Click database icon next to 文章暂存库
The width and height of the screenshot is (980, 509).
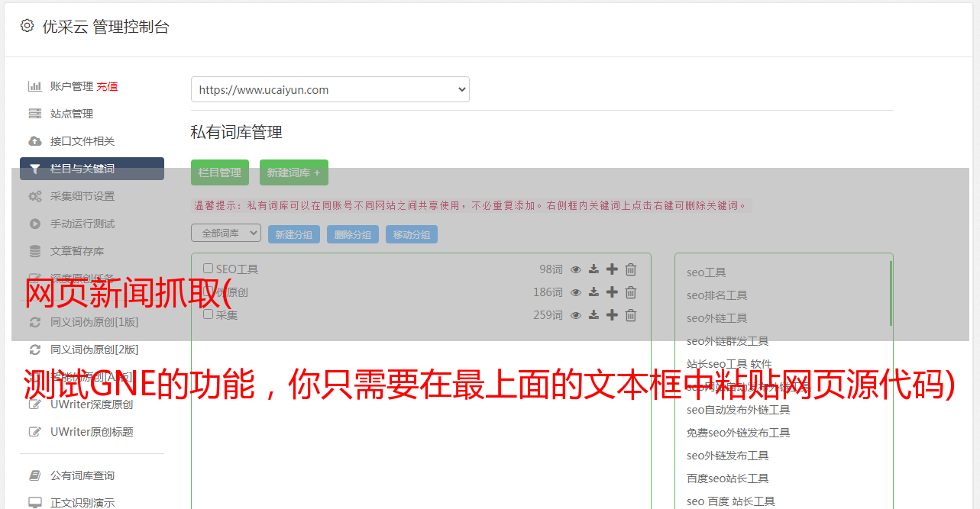[35, 251]
